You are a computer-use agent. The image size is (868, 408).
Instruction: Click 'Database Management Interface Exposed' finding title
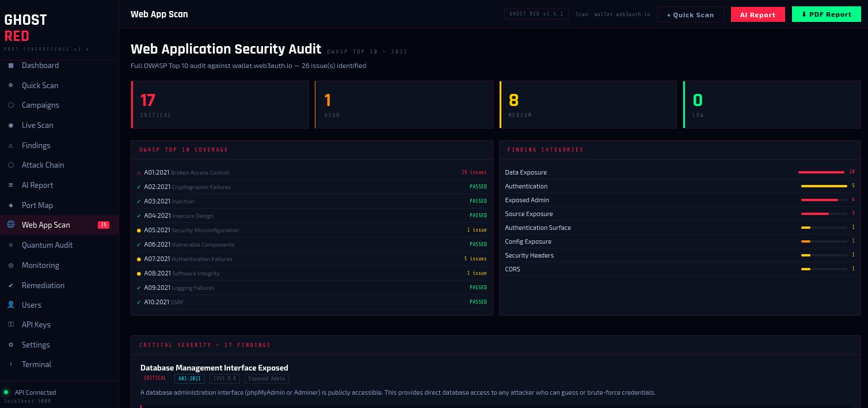click(x=214, y=368)
